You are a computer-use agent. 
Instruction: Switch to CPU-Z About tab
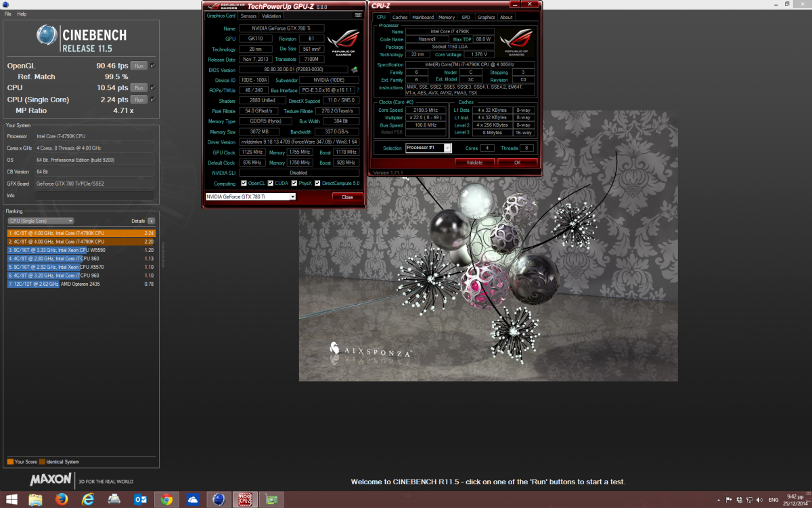click(x=506, y=17)
